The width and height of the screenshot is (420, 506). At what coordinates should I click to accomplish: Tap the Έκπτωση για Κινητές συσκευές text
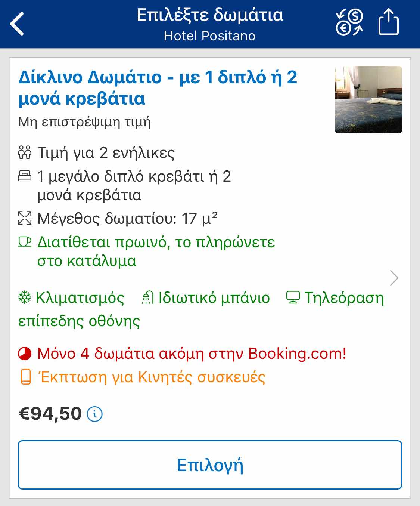[152, 377]
